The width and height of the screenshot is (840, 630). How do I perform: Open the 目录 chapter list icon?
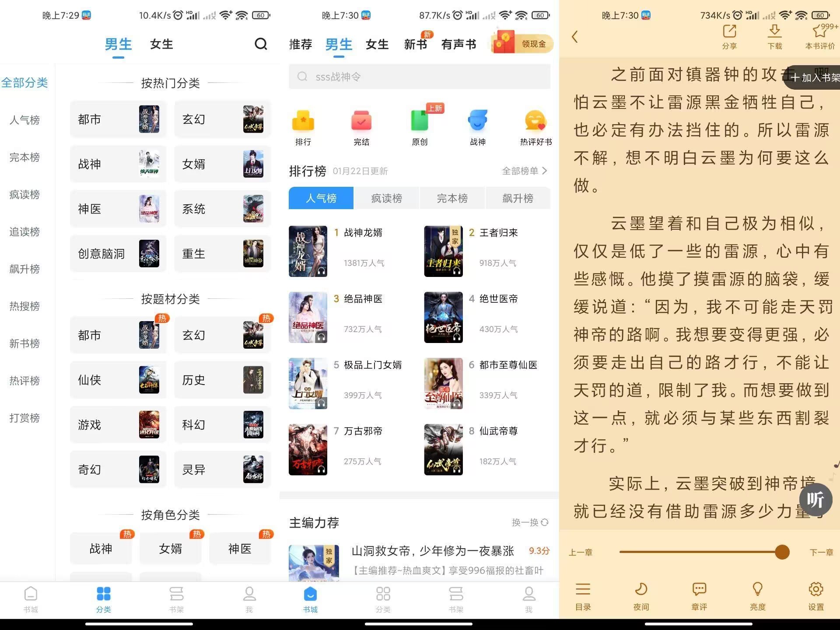583,595
